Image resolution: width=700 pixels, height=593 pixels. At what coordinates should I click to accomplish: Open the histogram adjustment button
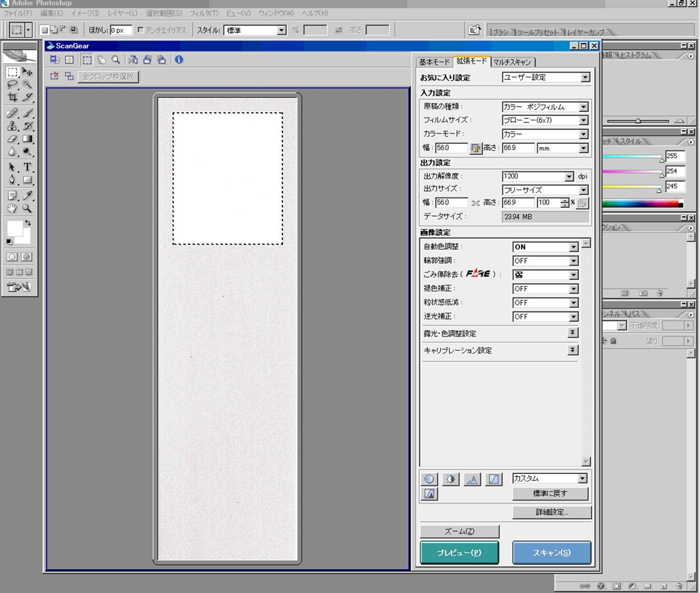[472, 479]
